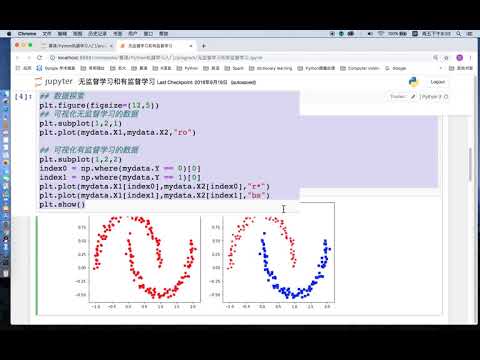Viewport: 480px width, 360px height.
Task: Click the Trusted notebook indicator
Action: coord(397,97)
